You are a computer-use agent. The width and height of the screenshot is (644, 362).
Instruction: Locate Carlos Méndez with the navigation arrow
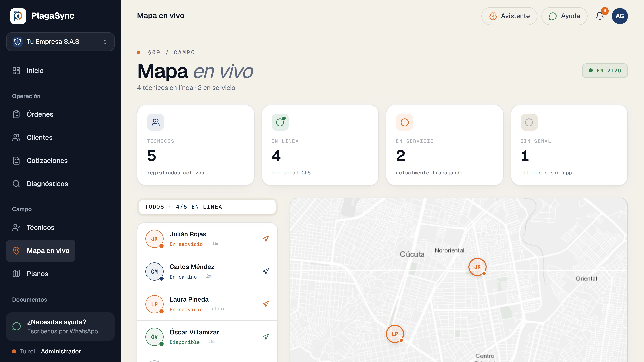pyautogui.click(x=266, y=271)
